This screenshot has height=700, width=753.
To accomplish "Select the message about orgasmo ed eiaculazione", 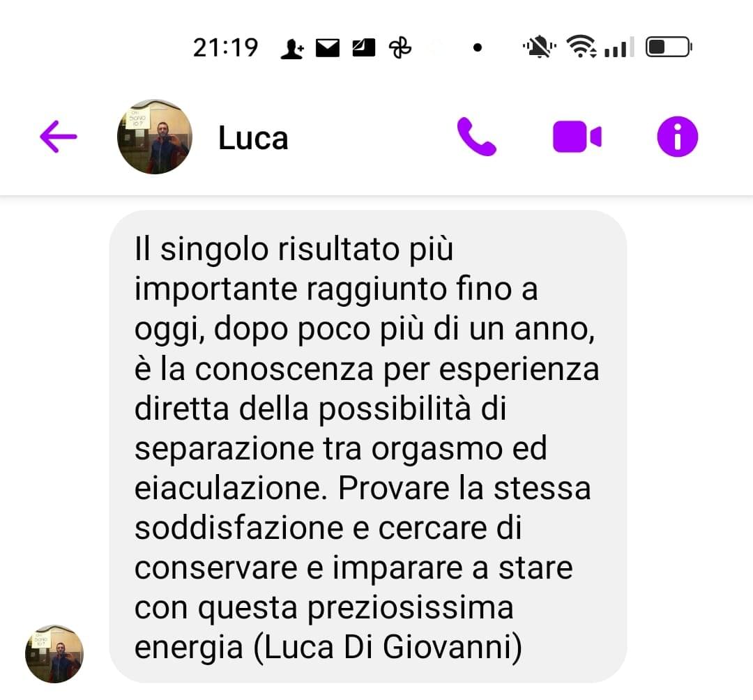I will pyautogui.click(x=368, y=446).
